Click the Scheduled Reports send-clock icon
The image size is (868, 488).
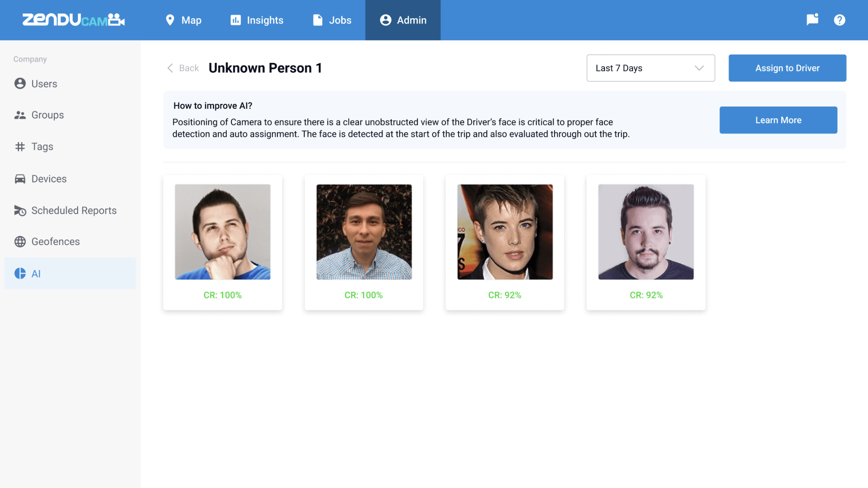(20, 210)
